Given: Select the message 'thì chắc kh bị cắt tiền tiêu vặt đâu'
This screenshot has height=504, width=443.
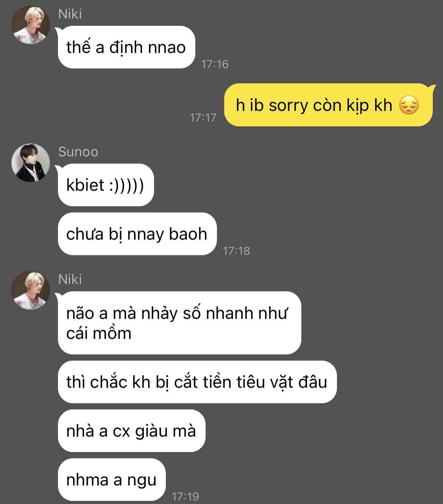Looking at the screenshot, I should pyautogui.click(x=197, y=382).
